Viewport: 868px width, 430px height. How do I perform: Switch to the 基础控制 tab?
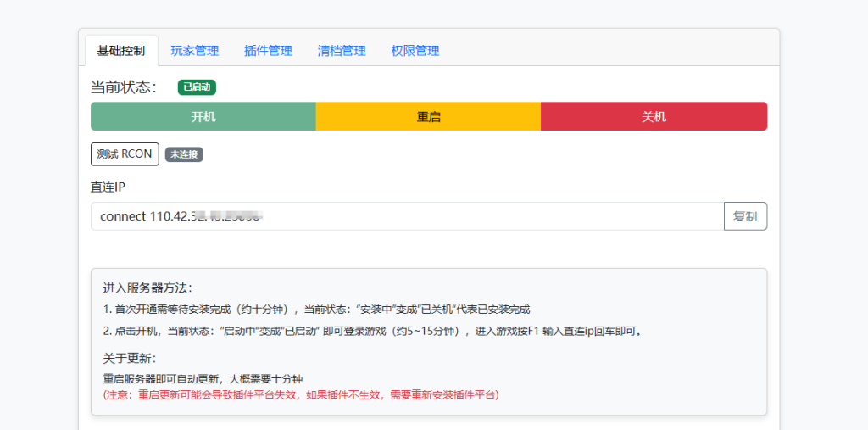121,51
